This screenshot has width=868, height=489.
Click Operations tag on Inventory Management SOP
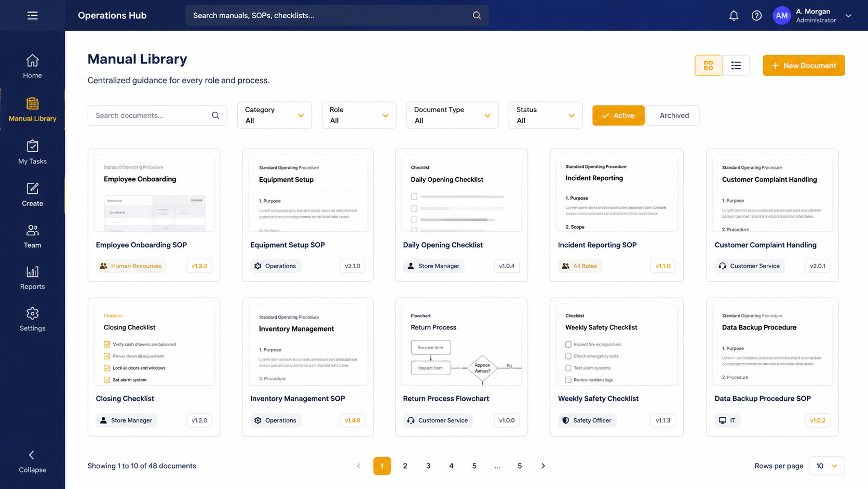click(x=276, y=420)
